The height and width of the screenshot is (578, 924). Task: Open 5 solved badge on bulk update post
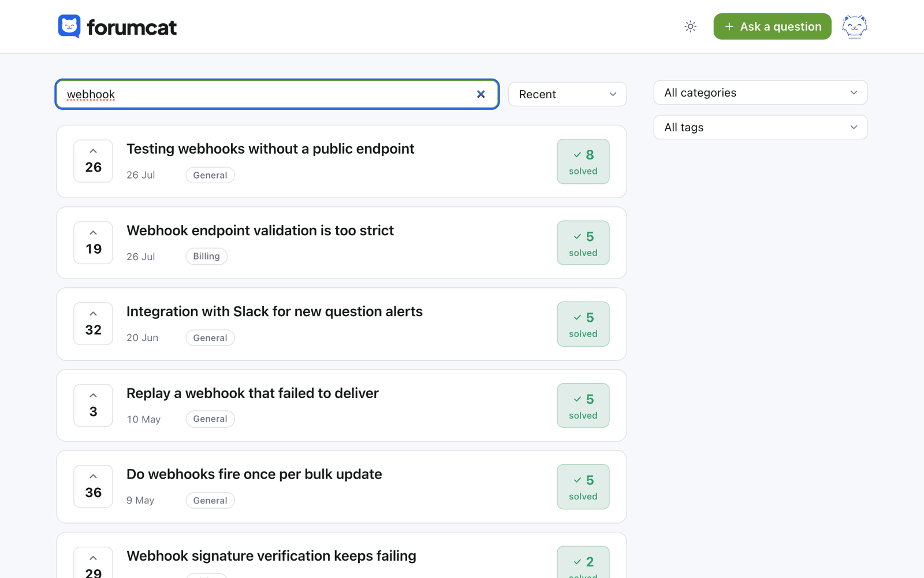(583, 487)
